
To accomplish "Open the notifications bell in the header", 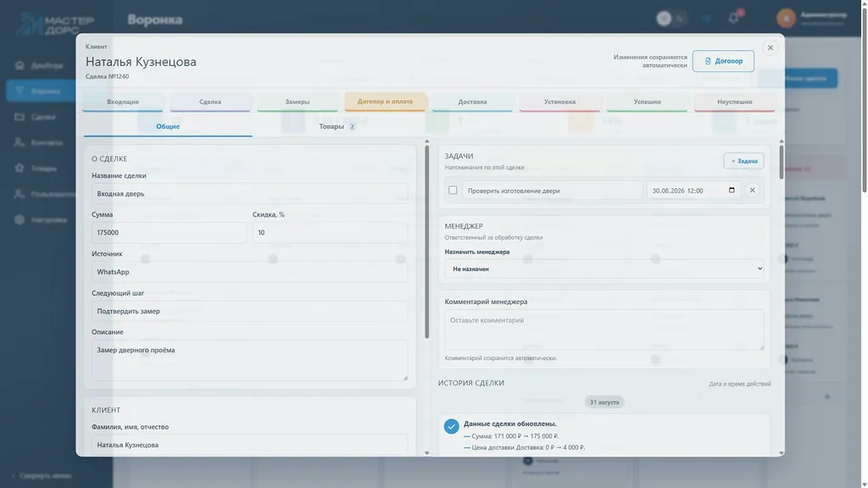I will pos(733,19).
